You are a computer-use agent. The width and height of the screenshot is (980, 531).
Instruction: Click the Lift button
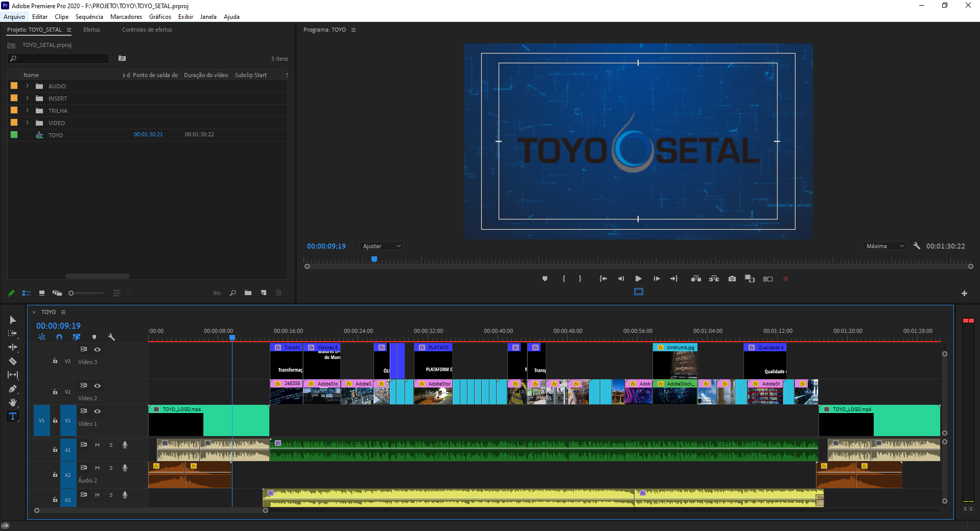(696, 279)
